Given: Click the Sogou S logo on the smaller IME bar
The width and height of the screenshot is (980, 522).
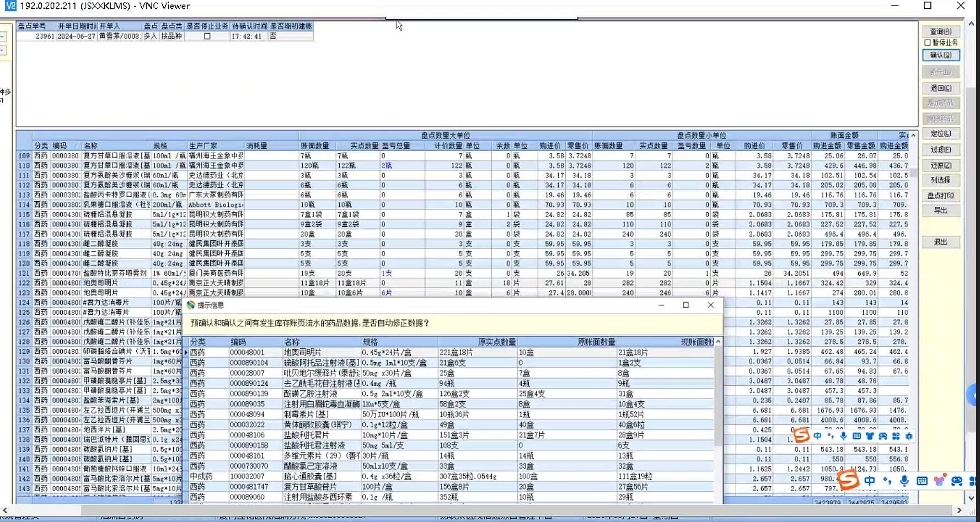Looking at the screenshot, I should 801,435.
